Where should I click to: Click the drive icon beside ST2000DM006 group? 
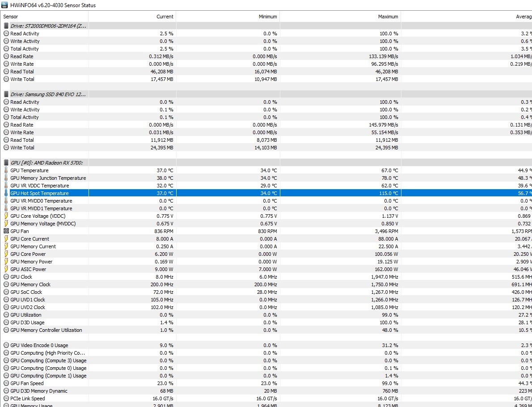tap(6, 26)
